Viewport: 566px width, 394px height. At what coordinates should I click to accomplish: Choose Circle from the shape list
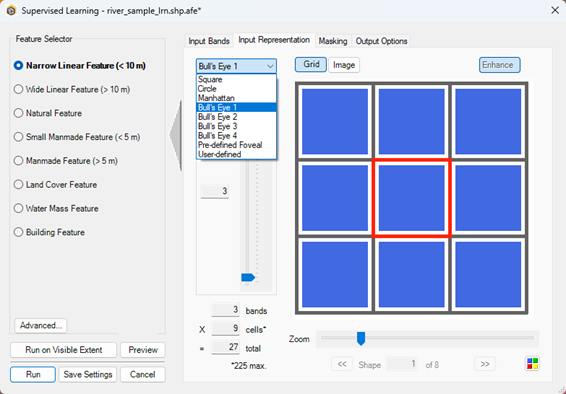tap(236, 89)
